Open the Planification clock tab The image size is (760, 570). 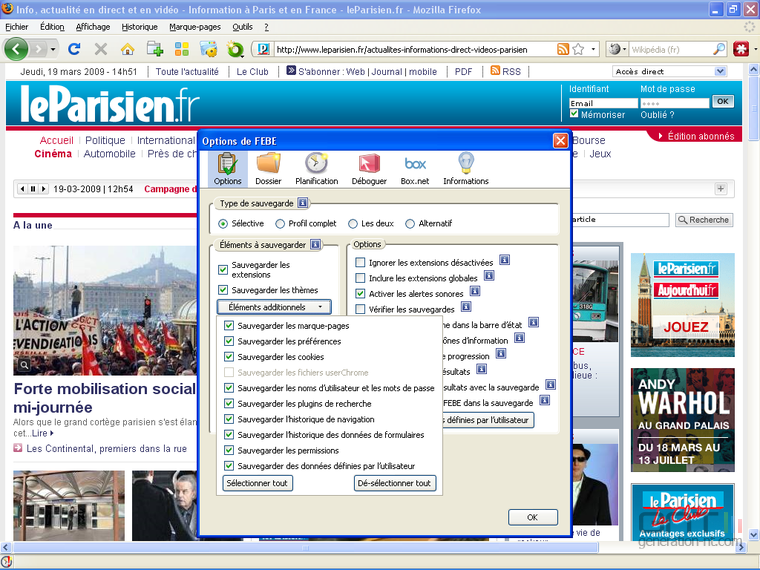pos(317,169)
